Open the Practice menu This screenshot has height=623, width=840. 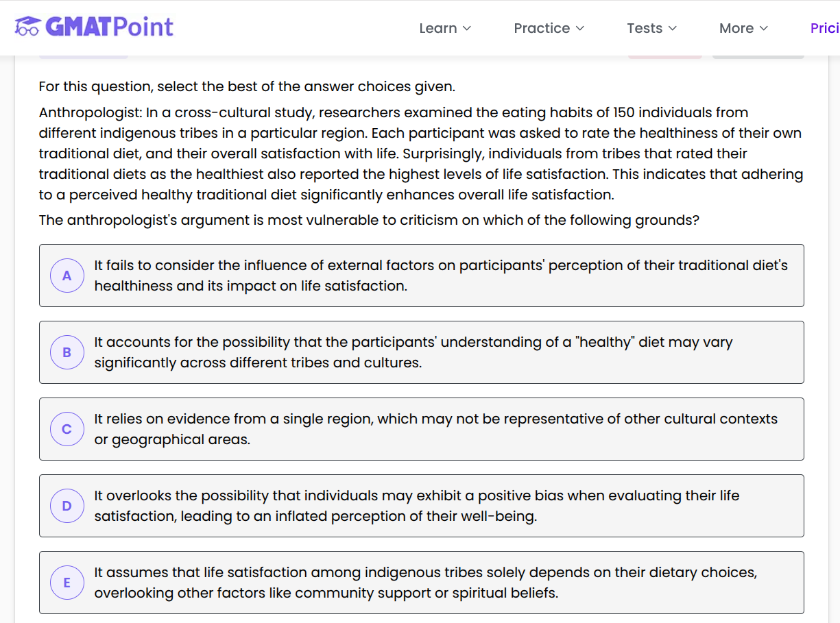tap(542, 28)
